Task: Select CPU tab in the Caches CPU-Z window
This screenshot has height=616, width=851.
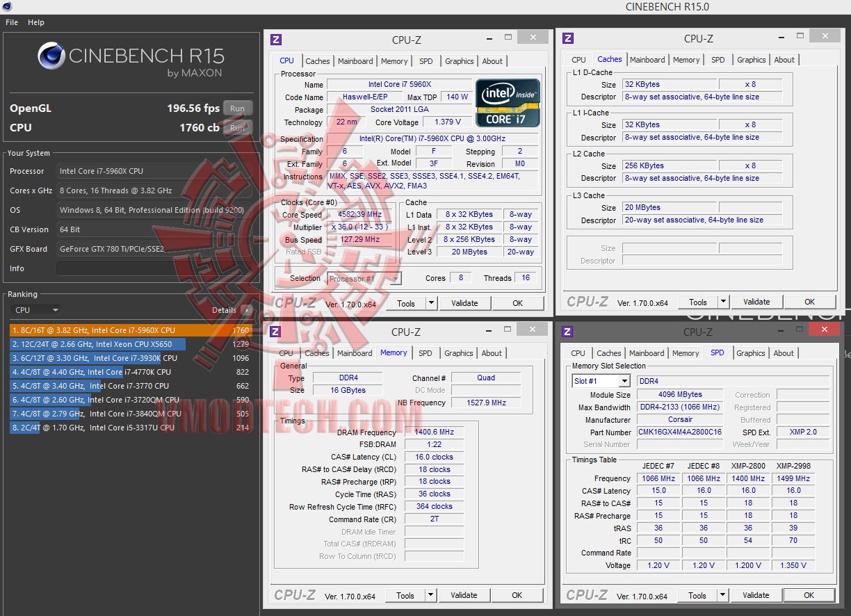Action: [x=578, y=60]
